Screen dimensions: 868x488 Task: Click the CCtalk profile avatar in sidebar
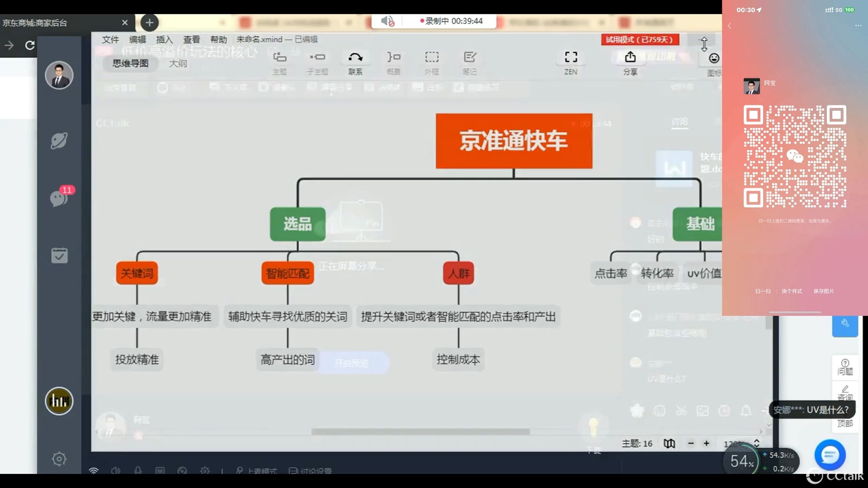[59, 75]
